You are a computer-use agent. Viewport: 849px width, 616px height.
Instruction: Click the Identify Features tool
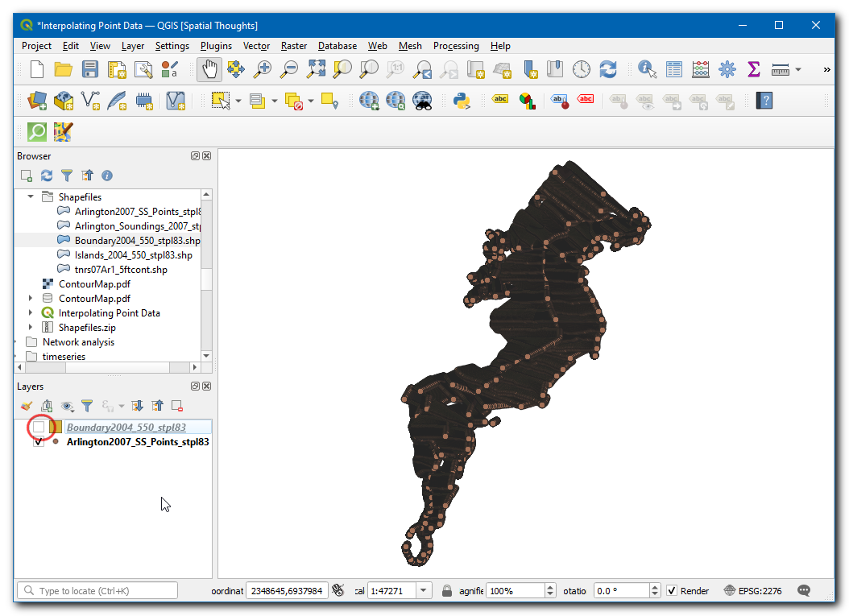[647, 70]
